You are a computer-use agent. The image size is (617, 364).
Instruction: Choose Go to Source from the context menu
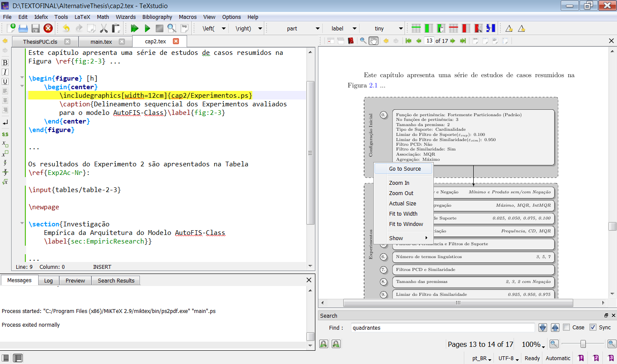click(x=404, y=168)
